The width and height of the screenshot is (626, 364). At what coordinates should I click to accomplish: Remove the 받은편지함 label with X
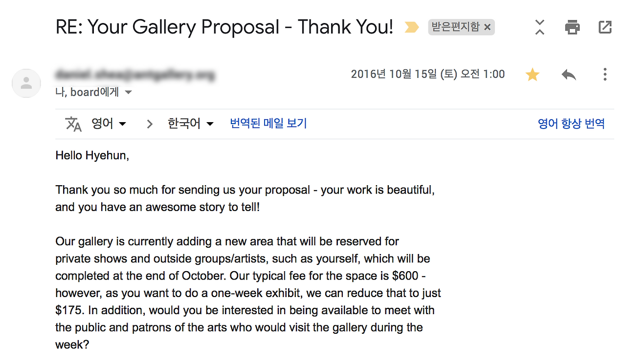coord(487,27)
